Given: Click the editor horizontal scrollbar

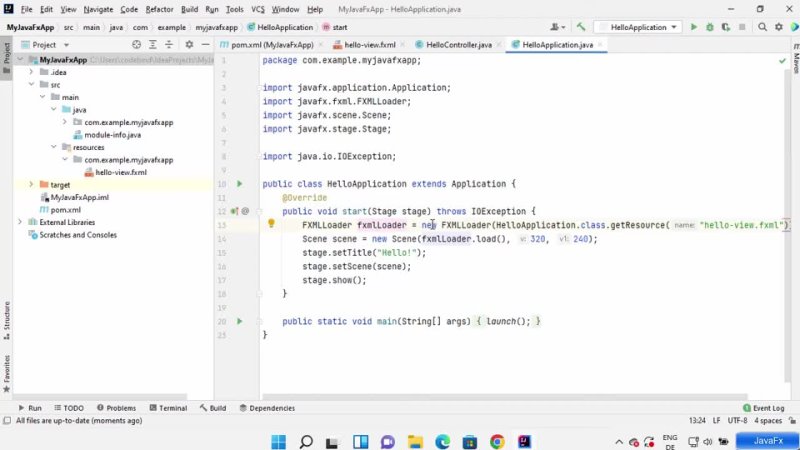Looking at the screenshot, I should tap(505, 397).
